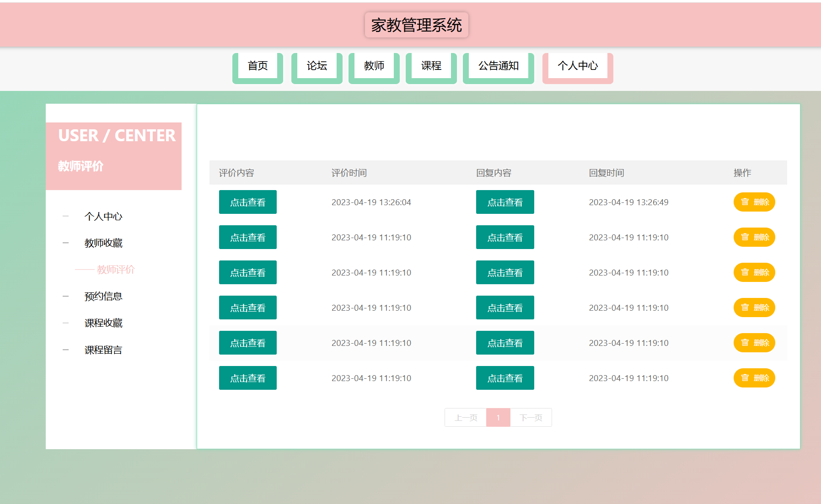View 回复内容 in the last table row

(505, 378)
